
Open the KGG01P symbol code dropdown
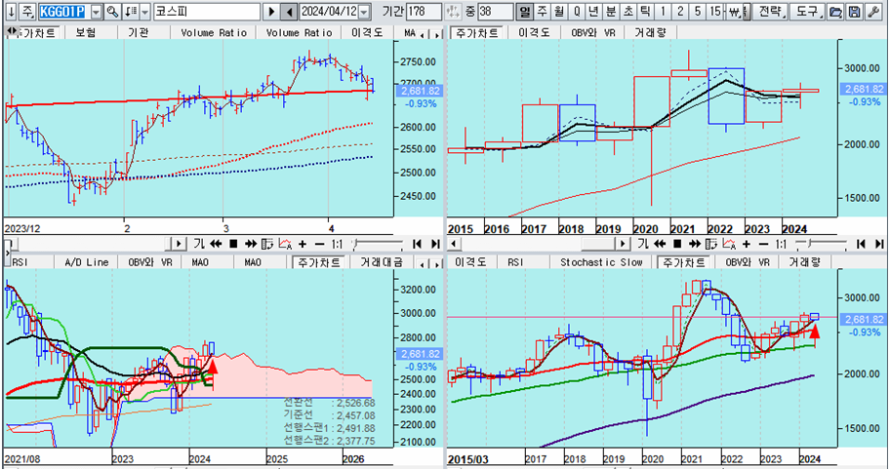96,11
